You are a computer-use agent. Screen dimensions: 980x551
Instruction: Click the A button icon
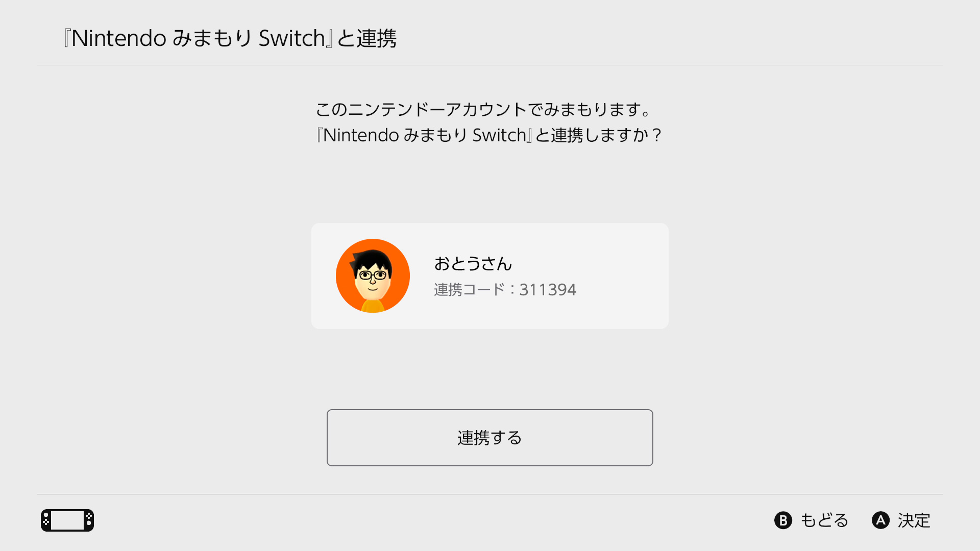[880, 520]
